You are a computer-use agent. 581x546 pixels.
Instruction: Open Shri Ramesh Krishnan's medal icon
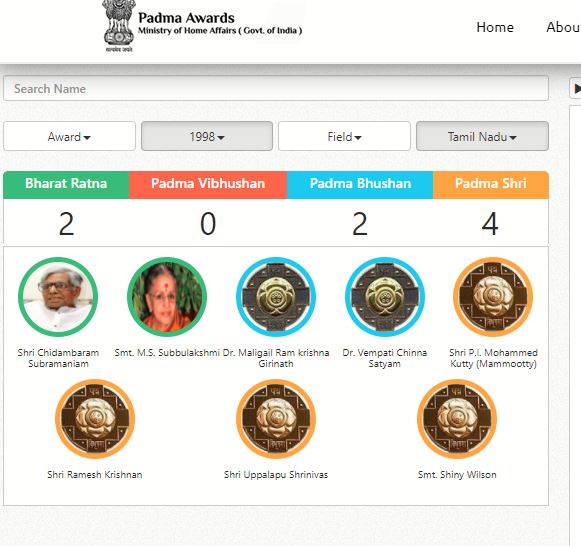pos(95,419)
